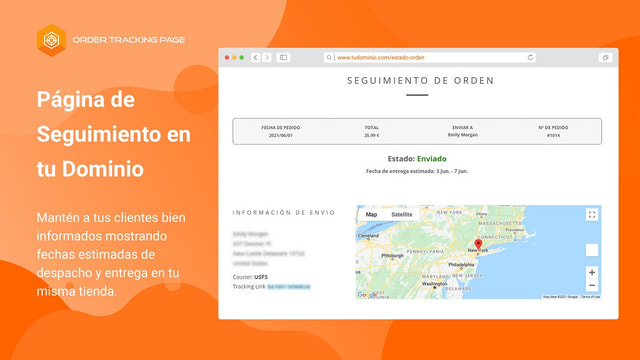Image resolution: width=640 pixels, height=360 pixels.
Task: Click the Philadelphia label on the map
Action: [461, 264]
